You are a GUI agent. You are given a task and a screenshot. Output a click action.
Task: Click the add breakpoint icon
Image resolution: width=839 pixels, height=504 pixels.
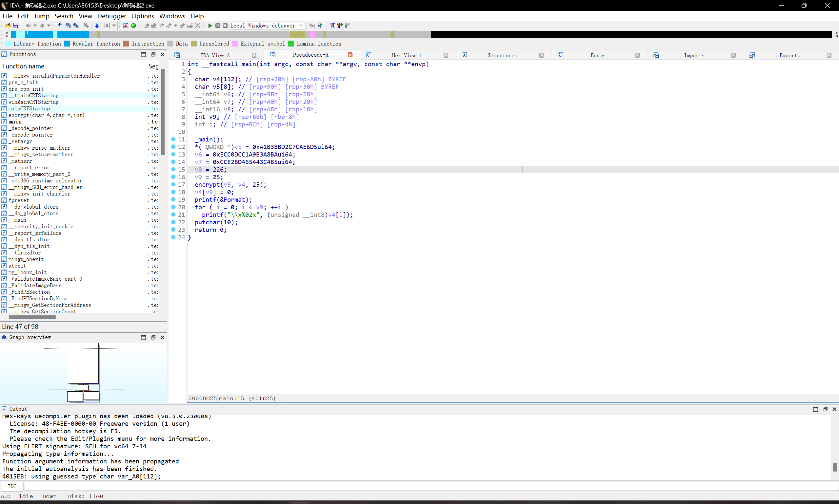[x=340, y=26]
